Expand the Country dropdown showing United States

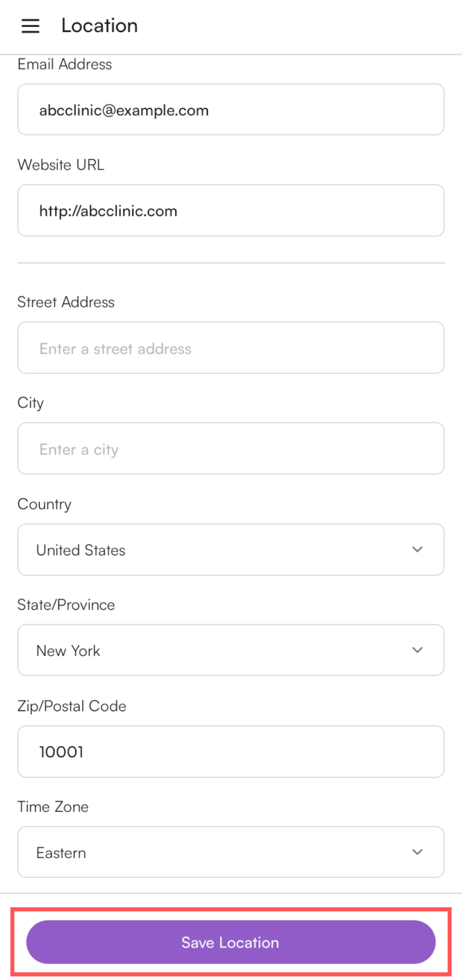231,550
